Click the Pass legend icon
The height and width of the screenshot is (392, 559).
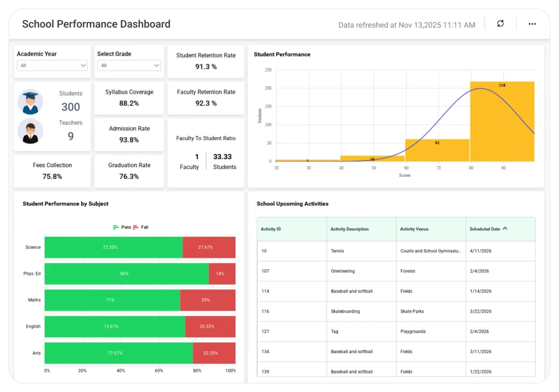116,227
